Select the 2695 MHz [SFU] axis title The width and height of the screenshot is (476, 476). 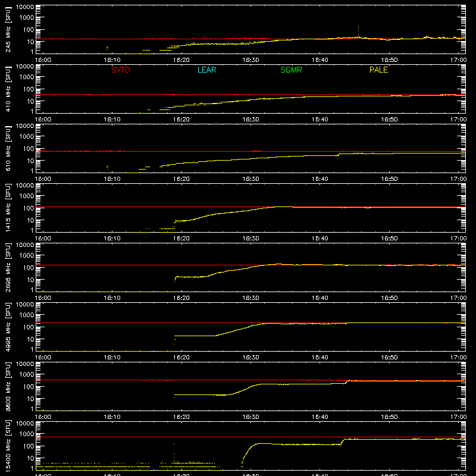click(x=8, y=267)
